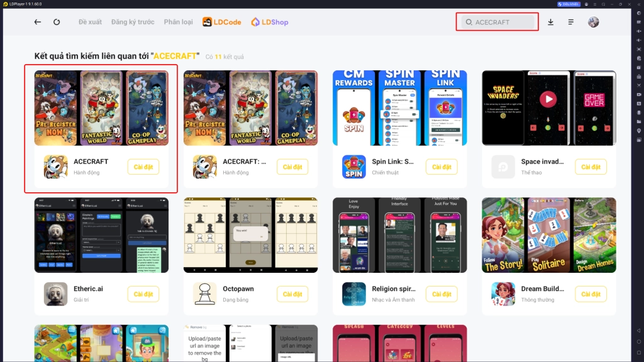Click Android home circle in sidebar
The height and width of the screenshot is (362, 644).
tap(639, 341)
